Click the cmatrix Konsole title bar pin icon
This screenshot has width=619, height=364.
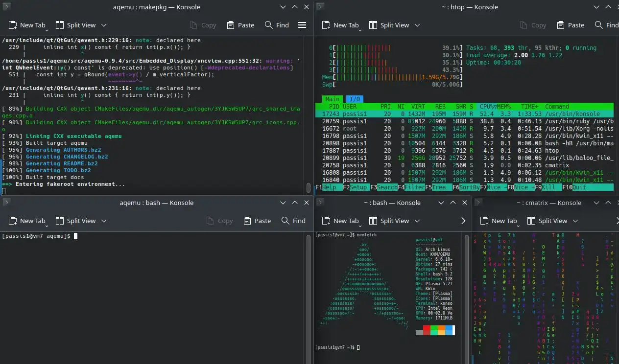point(478,203)
